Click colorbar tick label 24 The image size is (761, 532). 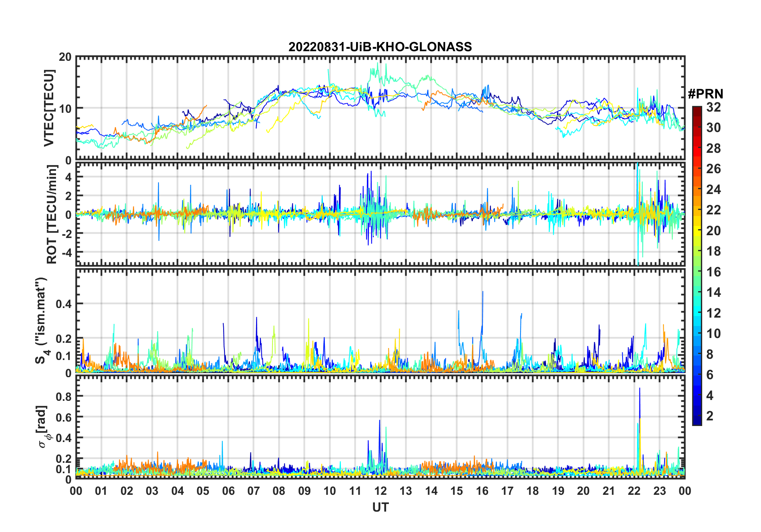click(x=713, y=190)
